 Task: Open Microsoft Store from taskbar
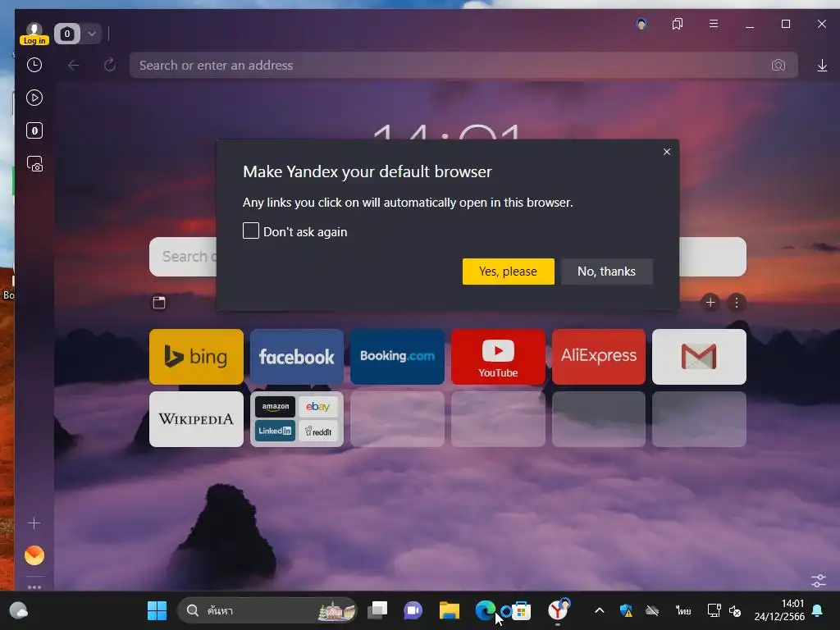point(521,610)
